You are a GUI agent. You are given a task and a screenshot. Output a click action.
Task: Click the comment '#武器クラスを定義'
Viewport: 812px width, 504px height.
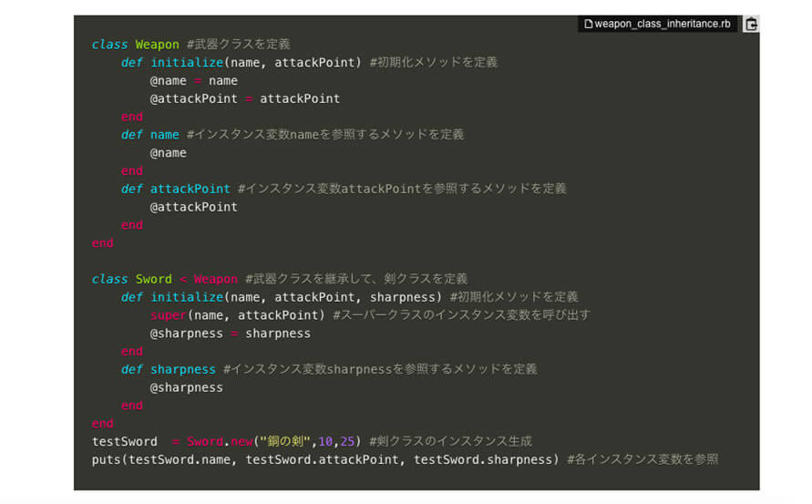coord(238,45)
